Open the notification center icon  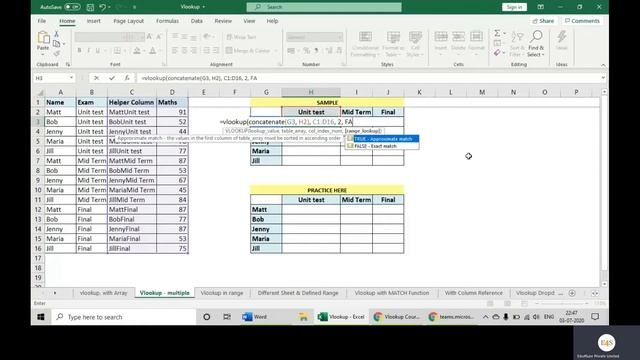coord(595,317)
